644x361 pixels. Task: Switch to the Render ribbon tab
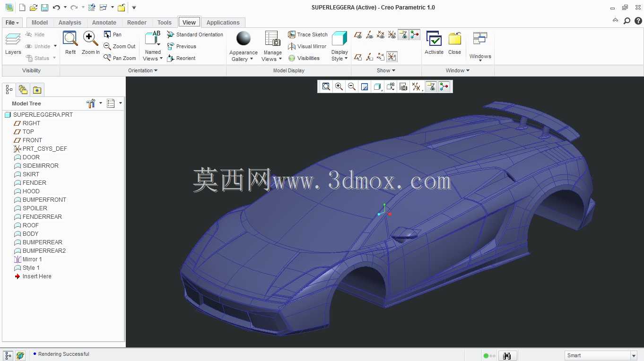pos(137,22)
